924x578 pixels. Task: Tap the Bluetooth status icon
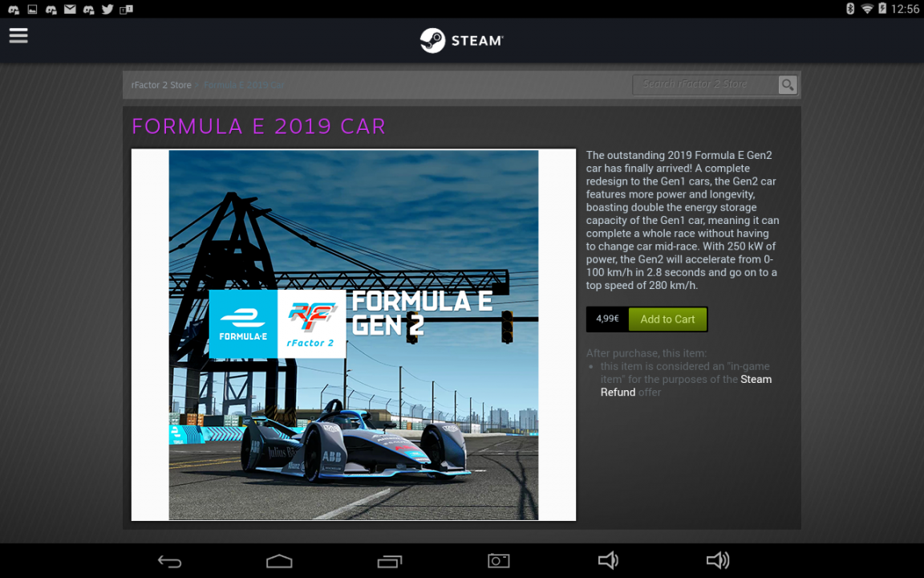849,8
